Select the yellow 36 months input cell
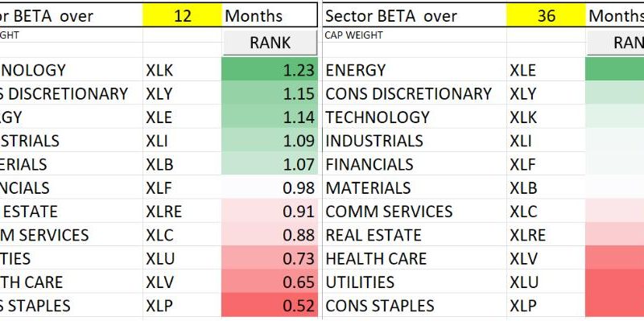The image size is (644, 321). coord(547,15)
